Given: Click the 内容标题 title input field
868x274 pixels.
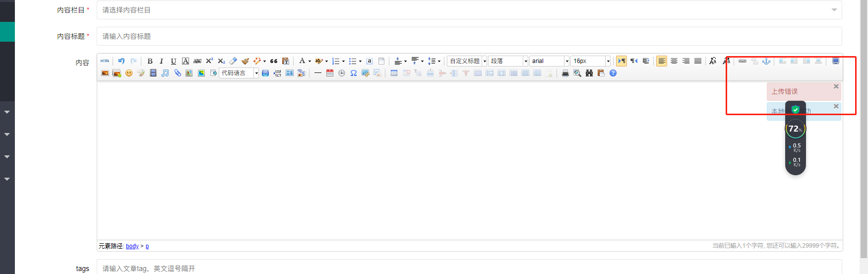Looking at the screenshot, I should [x=469, y=36].
